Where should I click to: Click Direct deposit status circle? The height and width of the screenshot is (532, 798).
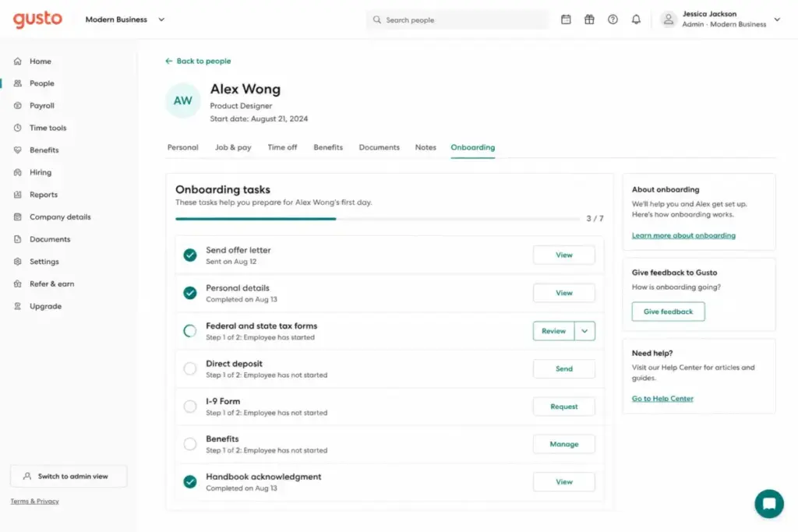(190, 368)
